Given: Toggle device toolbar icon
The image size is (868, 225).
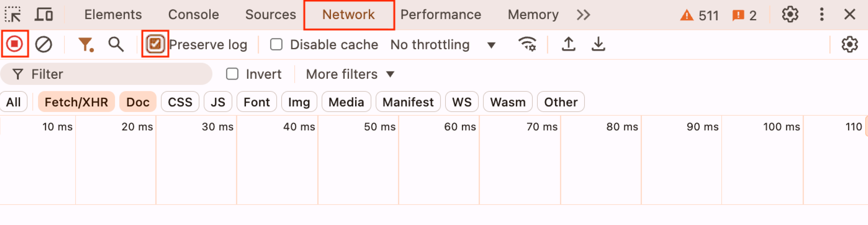Looking at the screenshot, I should point(44,15).
